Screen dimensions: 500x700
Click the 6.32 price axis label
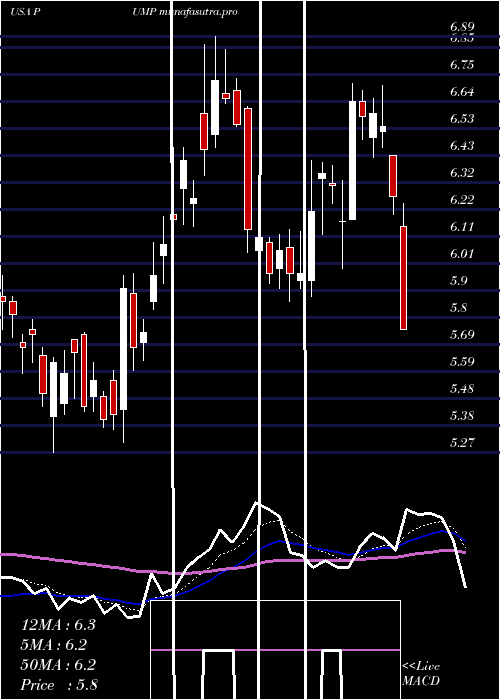(462, 173)
